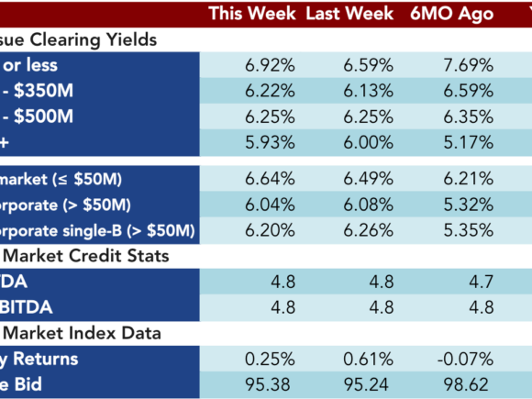Click the -0.07% 6MO Ago value
This screenshot has width=532, height=399.
465,359
